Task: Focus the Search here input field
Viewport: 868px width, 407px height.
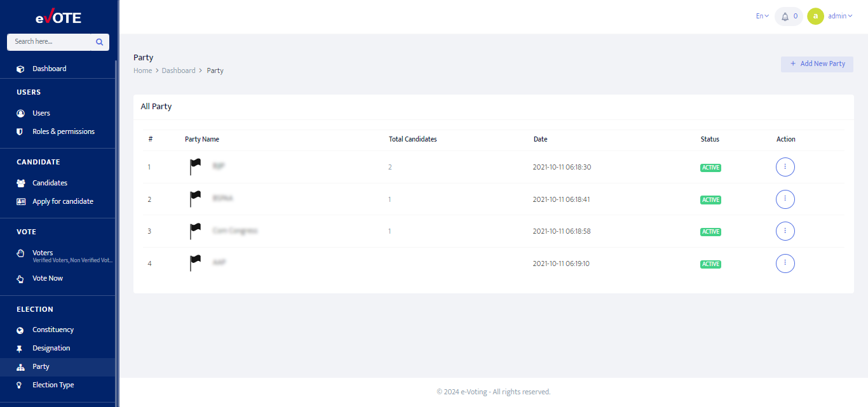Action: 50,42
